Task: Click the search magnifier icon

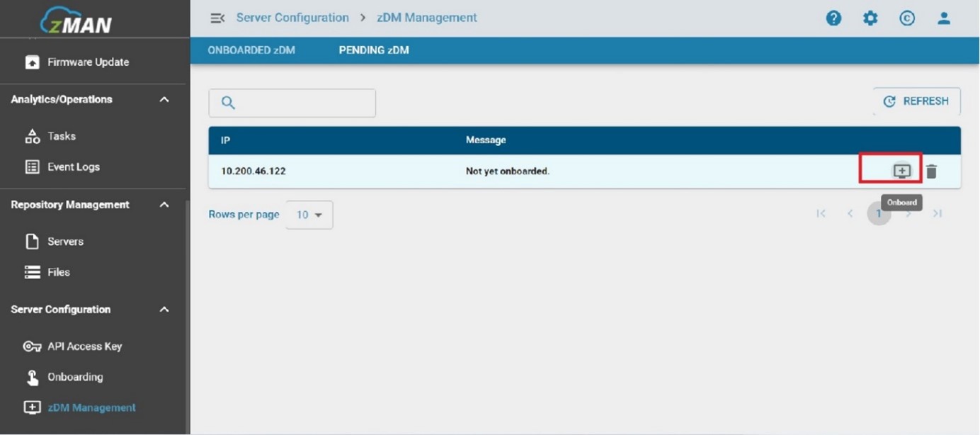Action: pyautogui.click(x=228, y=103)
